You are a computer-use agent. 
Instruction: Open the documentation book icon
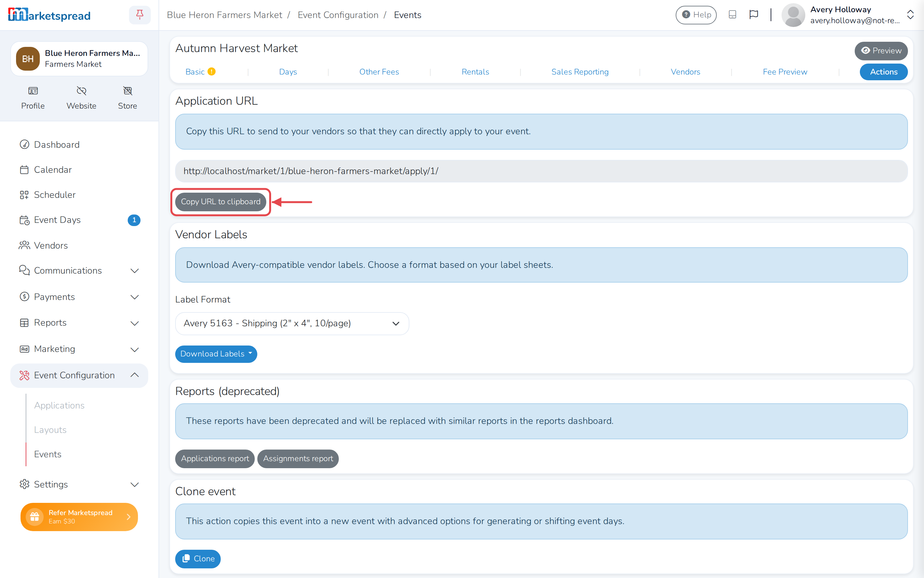732,14
